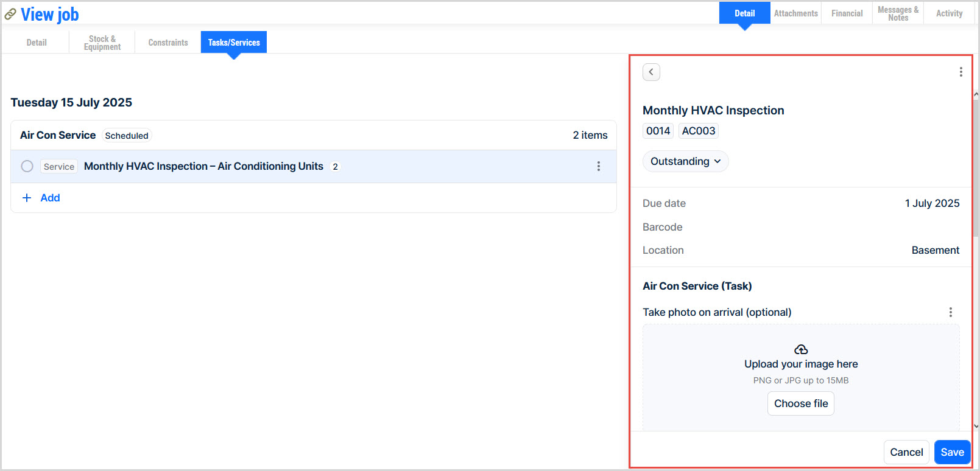Screen dimensions: 980x471
Task: Open kebab menu for Monthly HVAC Inspection row
Action: tap(599, 166)
